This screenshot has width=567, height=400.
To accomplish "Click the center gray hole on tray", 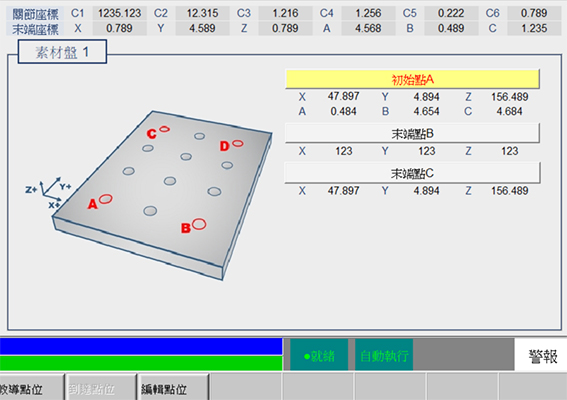I will (x=170, y=181).
